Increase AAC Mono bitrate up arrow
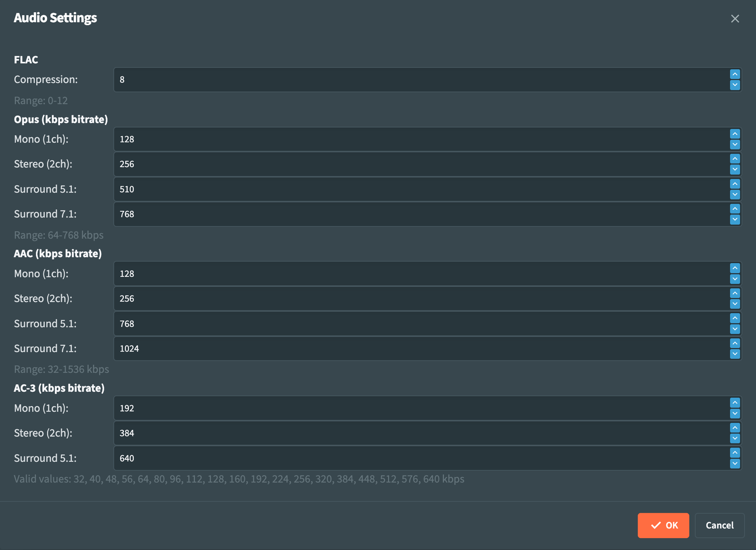The height and width of the screenshot is (550, 756). point(735,268)
